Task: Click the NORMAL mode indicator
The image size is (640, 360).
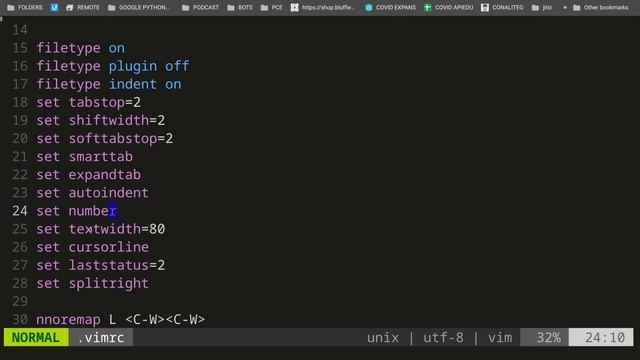Action: pos(36,338)
